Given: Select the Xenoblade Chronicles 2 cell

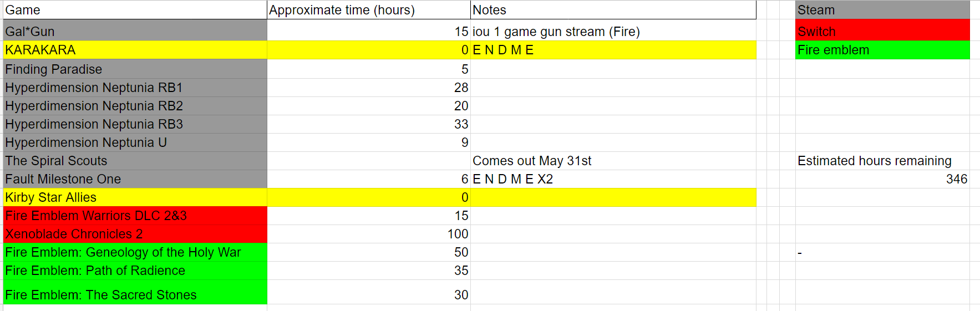Looking at the screenshot, I should point(135,234).
